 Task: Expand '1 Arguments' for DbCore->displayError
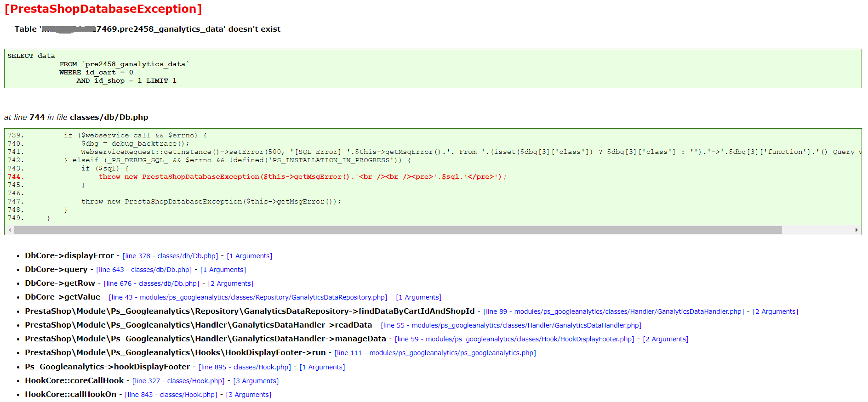[250, 256]
